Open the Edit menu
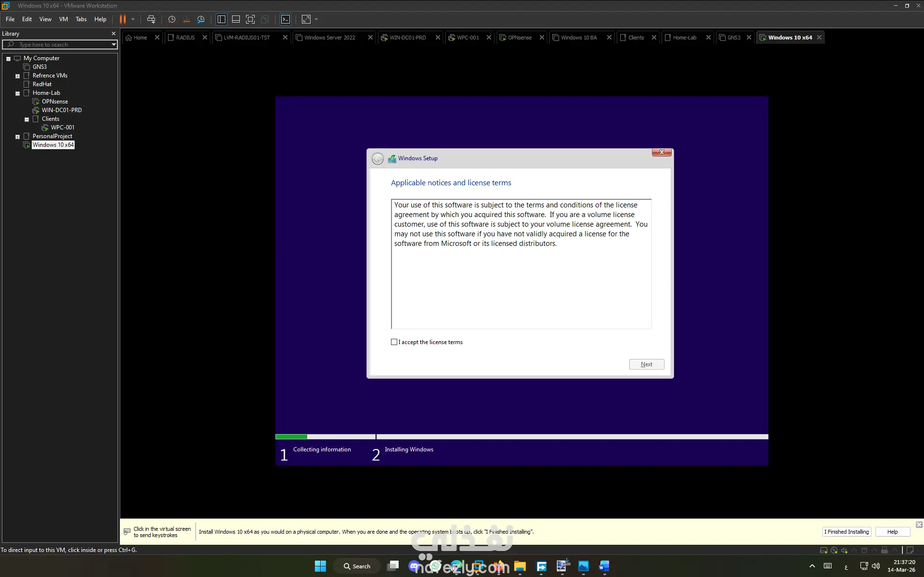This screenshot has height=577, width=924. 27,19
